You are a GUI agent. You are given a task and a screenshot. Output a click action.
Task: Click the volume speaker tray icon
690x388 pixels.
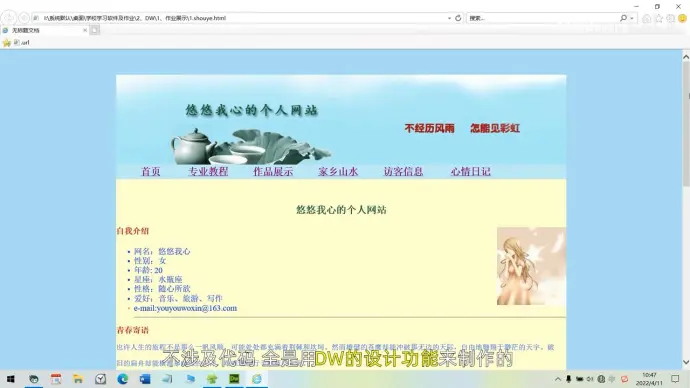tap(590, 379)
